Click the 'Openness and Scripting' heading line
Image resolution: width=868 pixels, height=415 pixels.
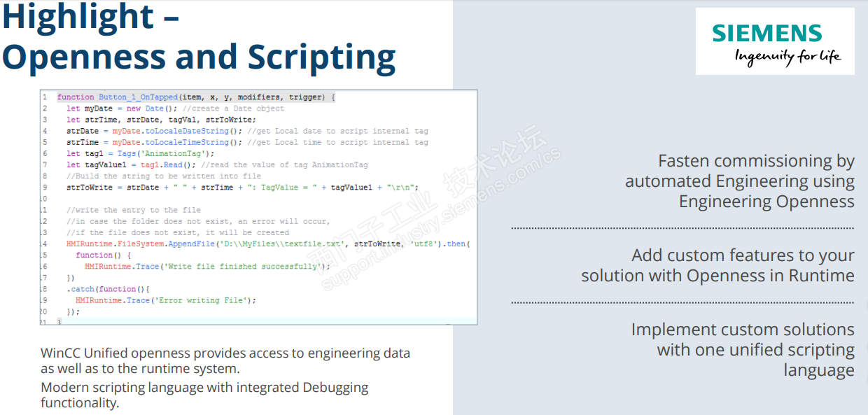coord(199,57)
